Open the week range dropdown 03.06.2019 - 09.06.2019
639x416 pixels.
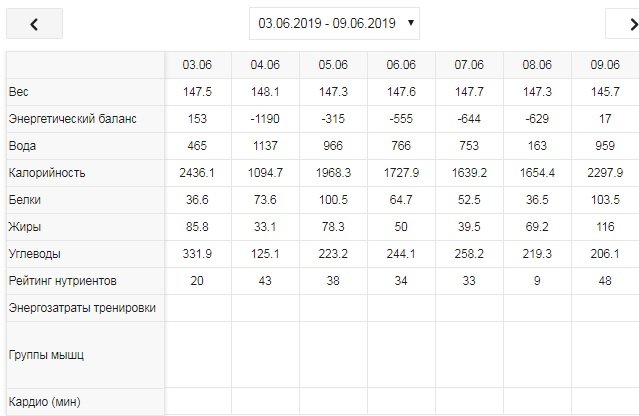tap(334, 22)
